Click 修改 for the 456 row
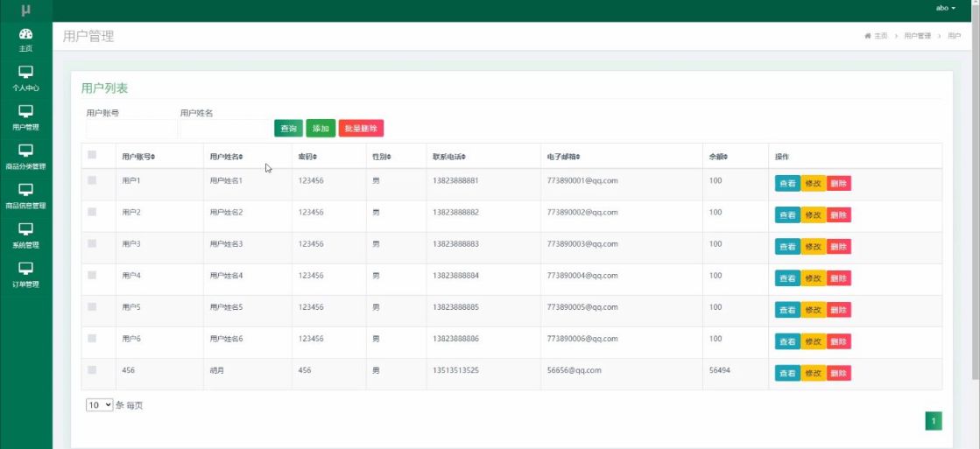Image resolution: width=980 pixels, height=449 pixels. coord(813,373)
